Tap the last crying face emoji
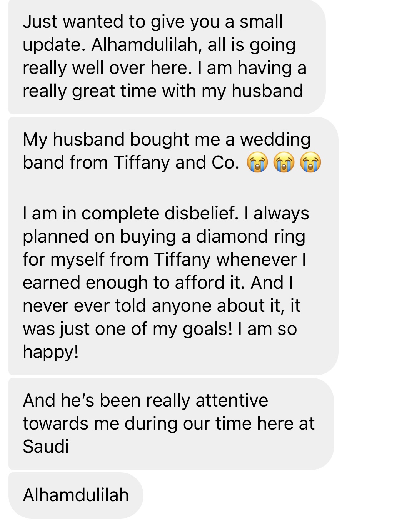The image size is (397, 532). point(310,162)
